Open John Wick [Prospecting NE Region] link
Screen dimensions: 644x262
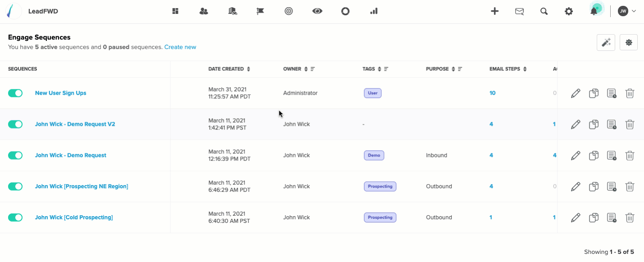81,186
